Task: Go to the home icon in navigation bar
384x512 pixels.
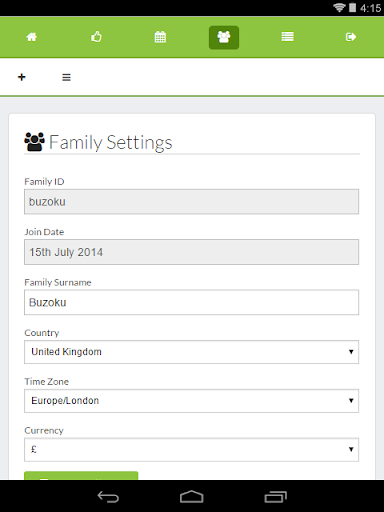Action: 32,37
